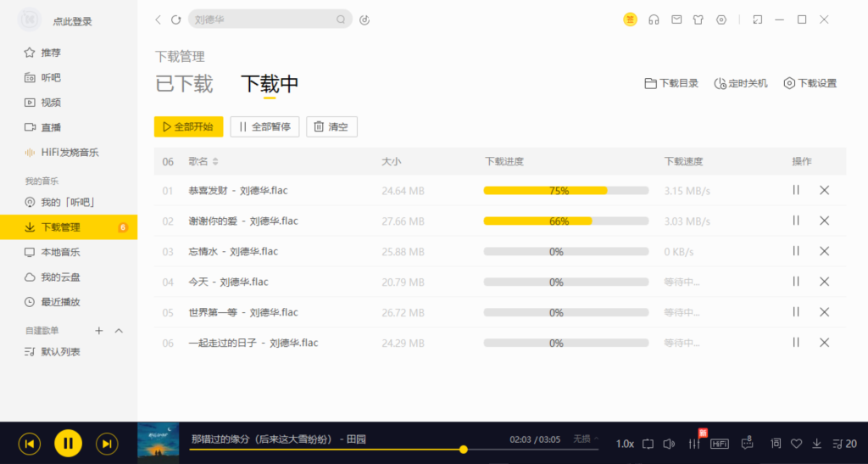Screen dimensions: 868x464
Task: Cancel download of 恭喜发财
Action: (x=824, y=190)
